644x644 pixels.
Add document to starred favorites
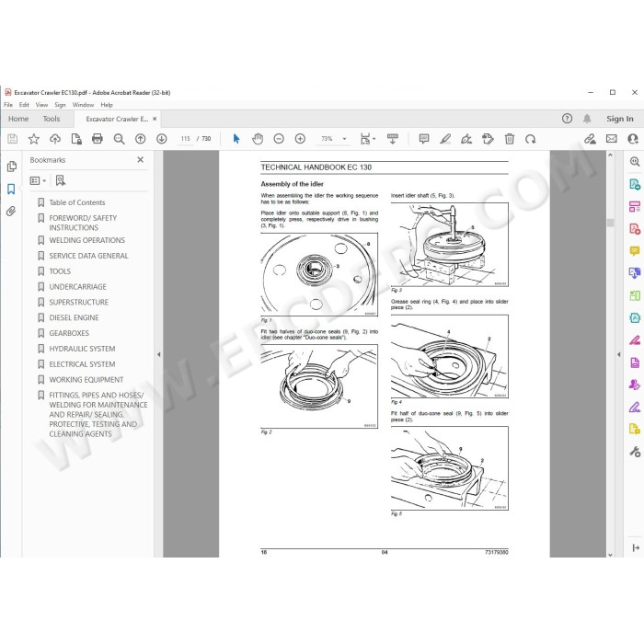click(34, 139)
